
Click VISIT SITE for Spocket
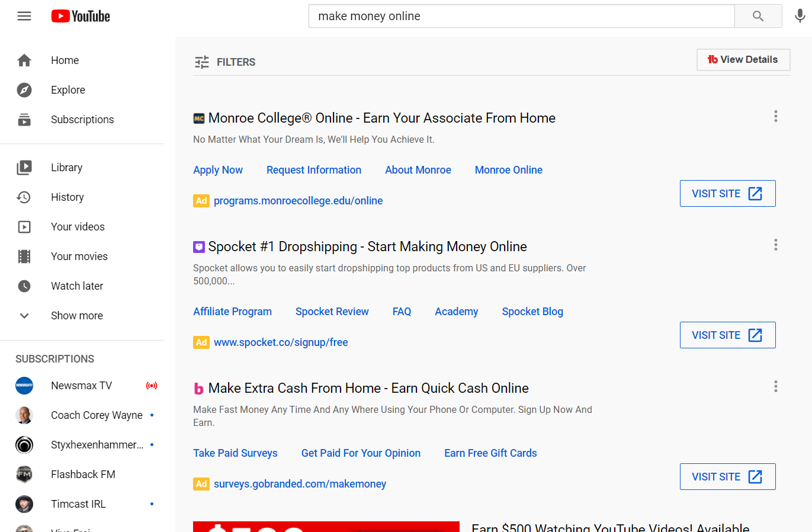(x=727, y=335)
